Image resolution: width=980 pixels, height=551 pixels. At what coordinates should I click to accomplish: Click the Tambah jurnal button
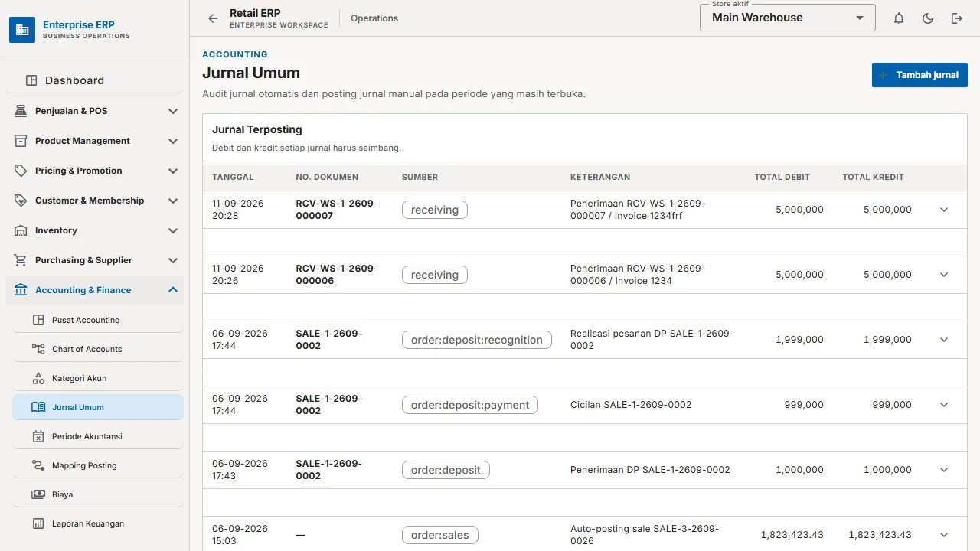920,75
